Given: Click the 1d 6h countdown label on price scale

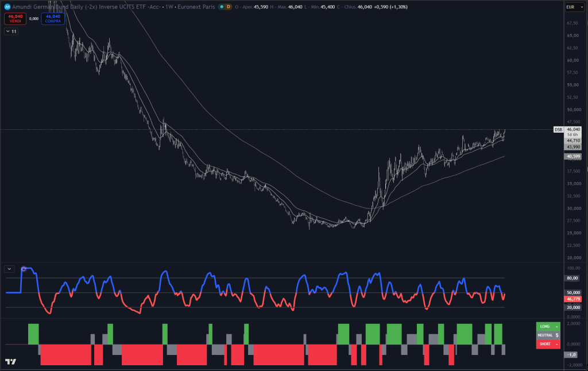Looking at the screenshot, I should (x=572, y=134).
